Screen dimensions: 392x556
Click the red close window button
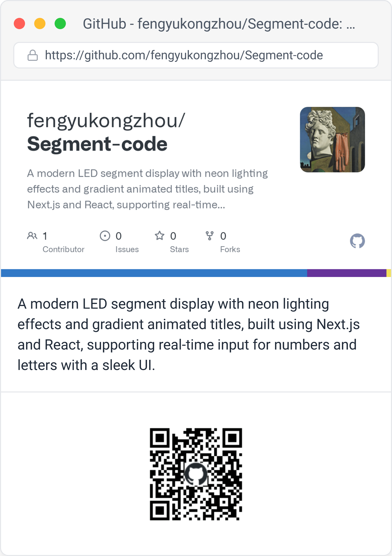pyautogui.click(x=19, y=24)
